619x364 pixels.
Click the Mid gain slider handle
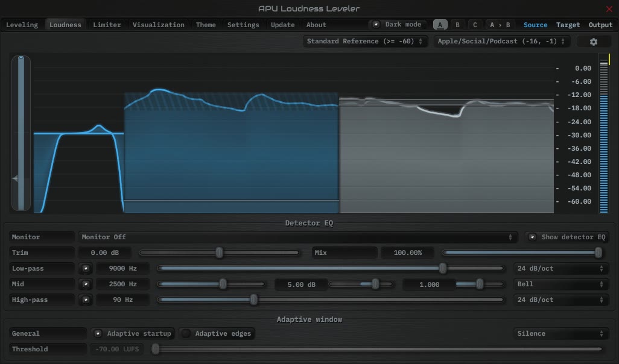click(x=375, y=284)
